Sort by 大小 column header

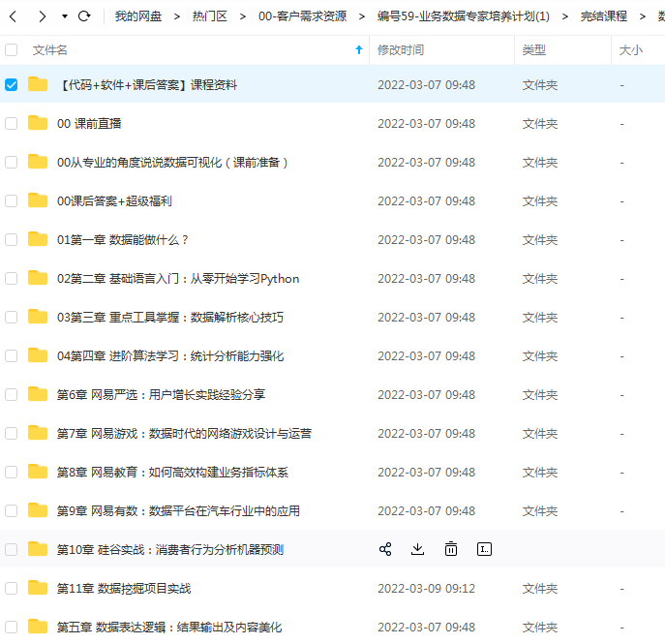[631, 50]
